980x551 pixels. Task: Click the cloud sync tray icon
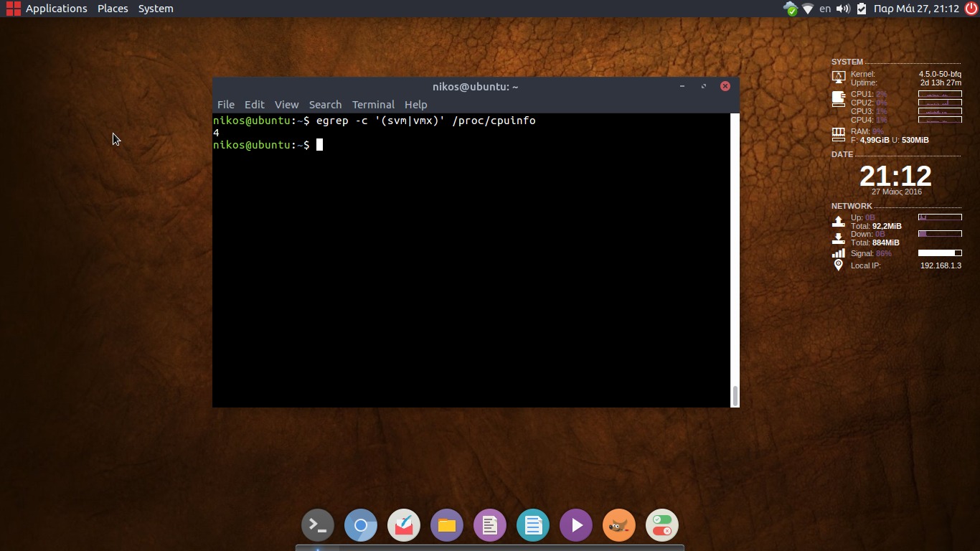[x=790, y=9]
